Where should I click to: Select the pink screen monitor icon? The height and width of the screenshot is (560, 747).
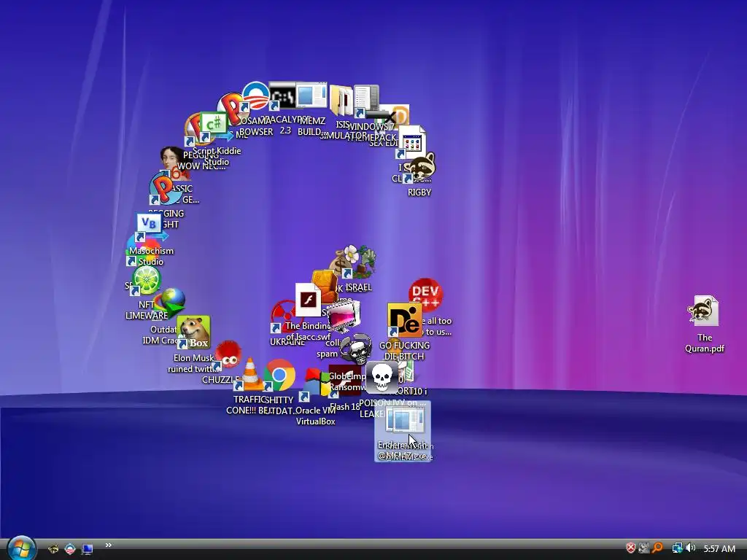point(344,316)
